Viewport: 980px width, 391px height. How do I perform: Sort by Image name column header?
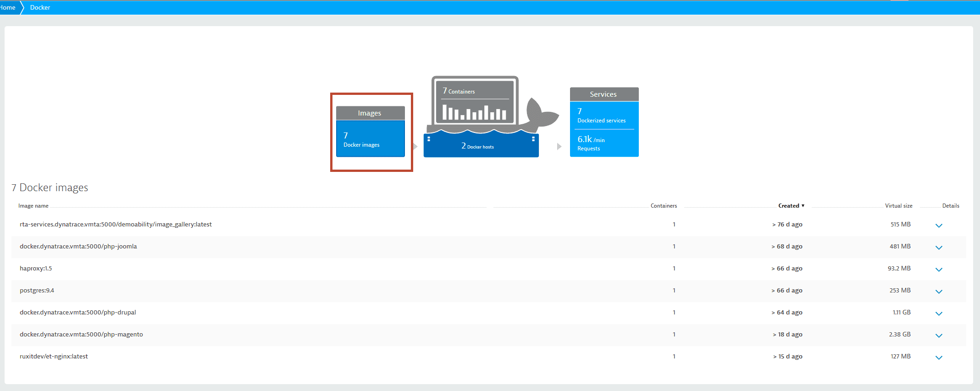tap(33, 206)
